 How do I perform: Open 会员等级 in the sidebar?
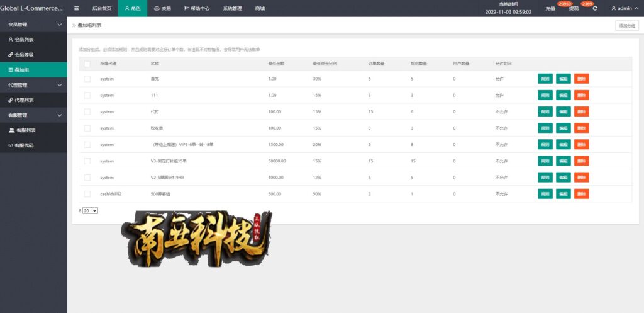33,55
